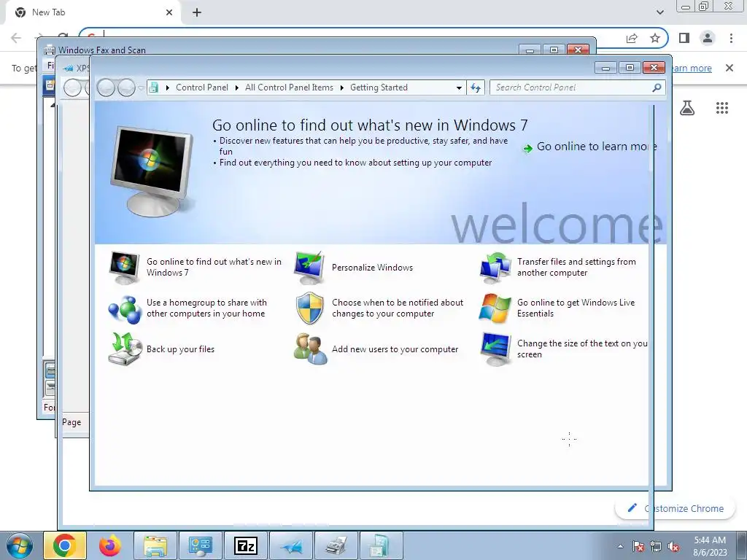Click the Change text size monitor icon
The image size is (747, 560).
click(x=495, y=349)
